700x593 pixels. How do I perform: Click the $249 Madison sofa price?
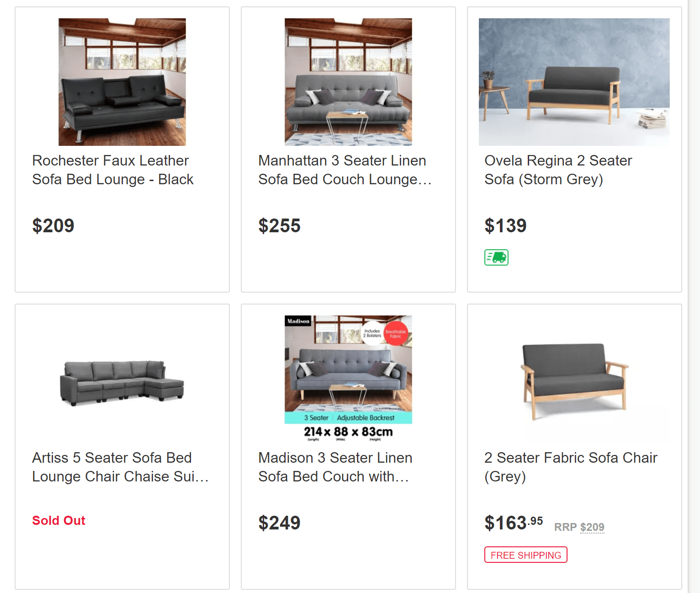[x=279, y=523]
